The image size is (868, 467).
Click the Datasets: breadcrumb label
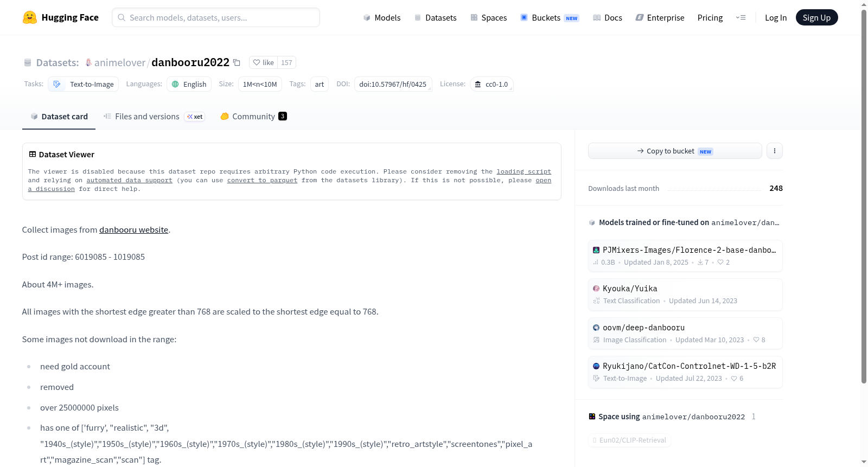[x=58, y=62]
